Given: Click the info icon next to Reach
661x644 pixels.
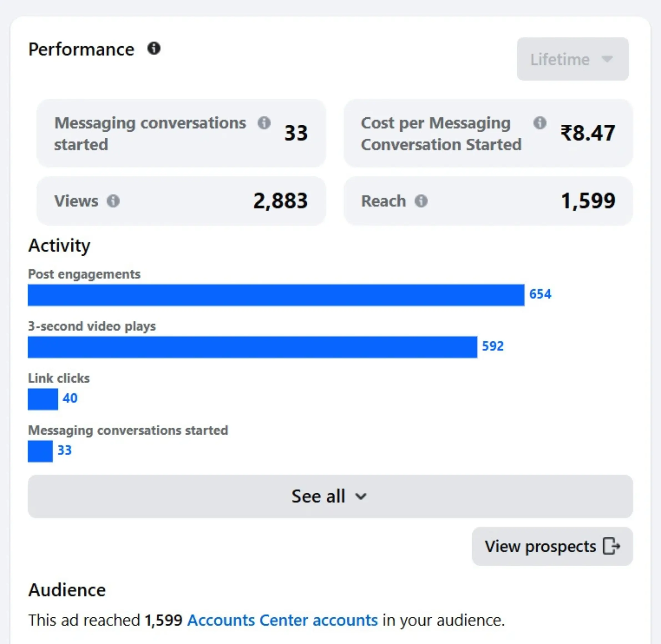Looking at the screenshot, I should [421, 201].
